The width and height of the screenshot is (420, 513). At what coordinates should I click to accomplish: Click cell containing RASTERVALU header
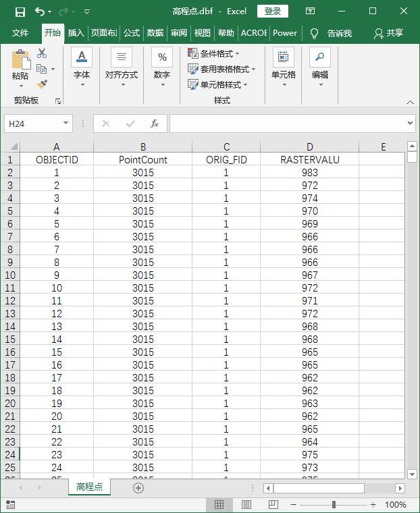tap(310, 160)
